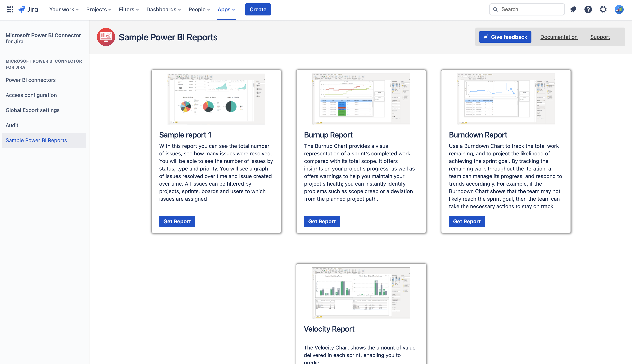
Task: Expand the Apps dropdown menu
Action: [x=227, y=9]
